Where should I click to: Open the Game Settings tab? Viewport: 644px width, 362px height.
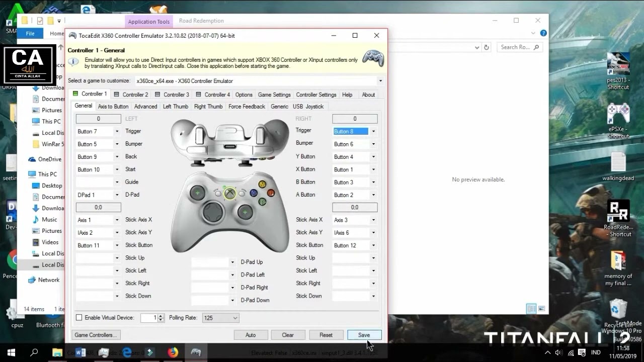click(x=274, y=95)
